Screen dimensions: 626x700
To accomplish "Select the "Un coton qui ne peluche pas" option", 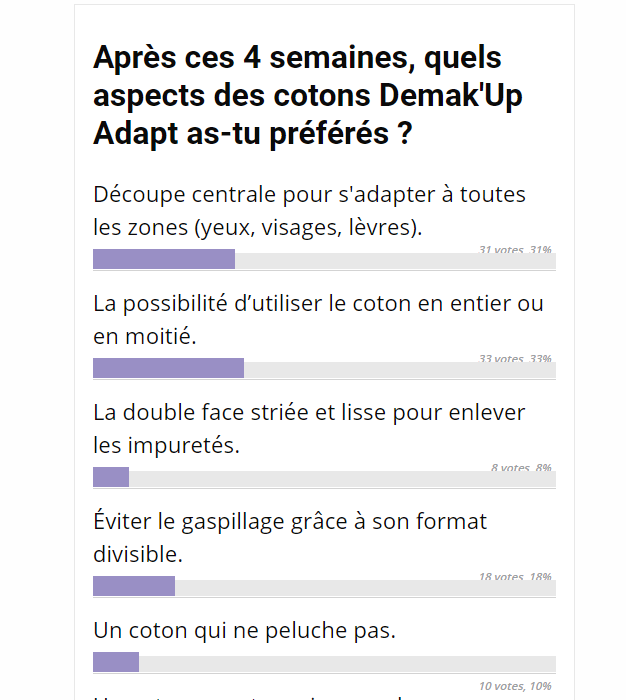I will pyautogui.click(x=245, y=631).
